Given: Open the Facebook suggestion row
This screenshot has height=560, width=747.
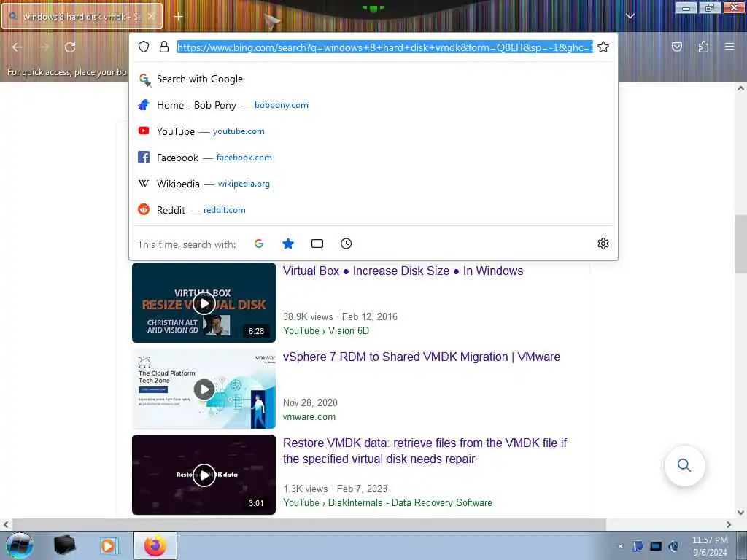Looking at the screenshot, I should tap(373, 157).
